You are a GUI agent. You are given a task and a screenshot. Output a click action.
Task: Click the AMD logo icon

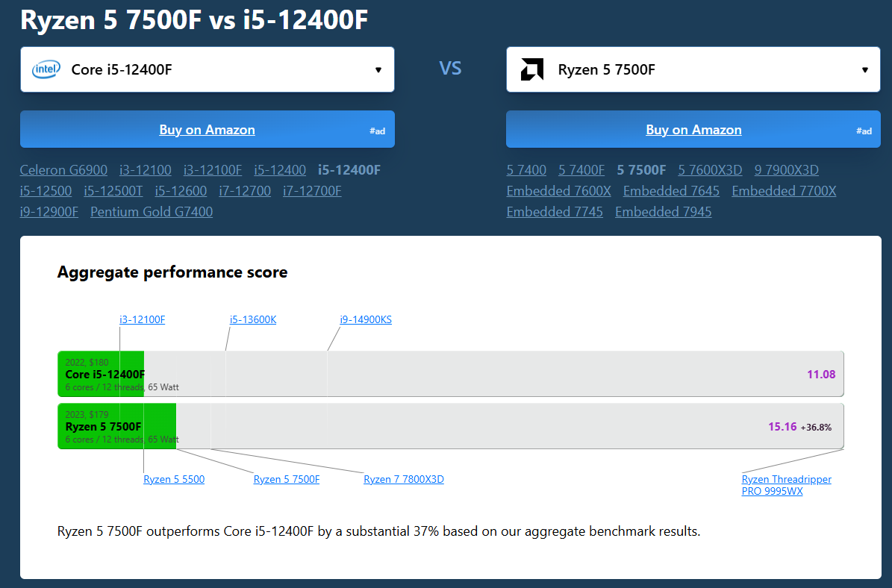pyautogui.click(x=532, y=69)
